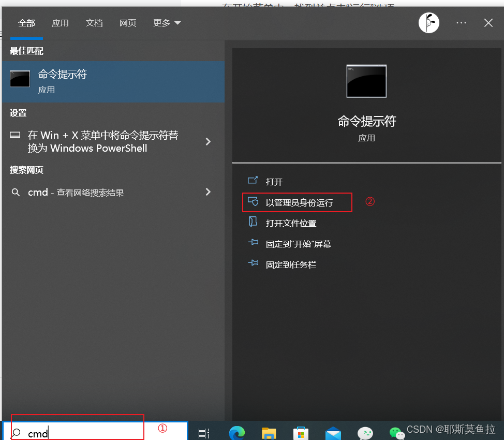Image resolution: width=504 pixels, height=440 pixels.
Task: Open the terminal chat bubble taskbar app
Action: coord(365,433)
